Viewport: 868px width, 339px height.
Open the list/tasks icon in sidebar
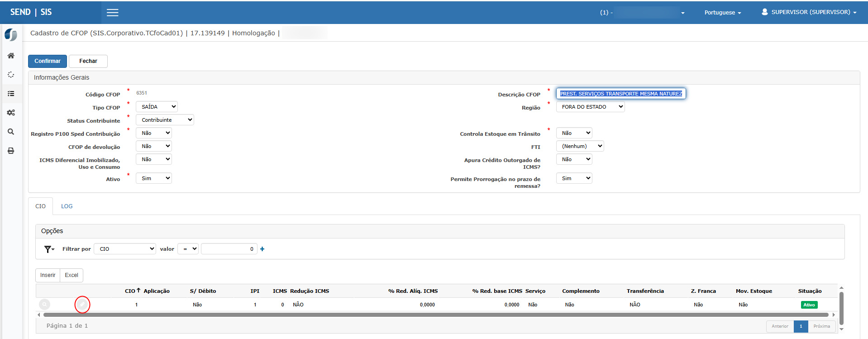[x=11, y=94]
